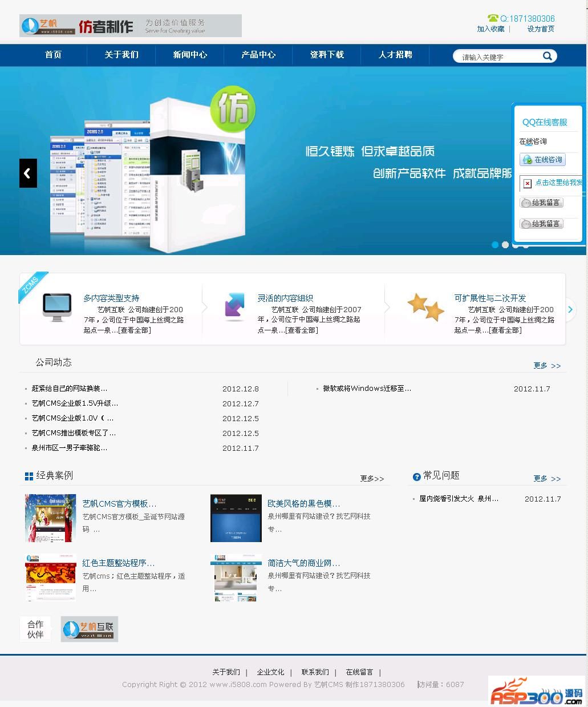Click the 艺帆互联 partner logo
The height and width of the screenshot is (707, 588).
point(90,629)
